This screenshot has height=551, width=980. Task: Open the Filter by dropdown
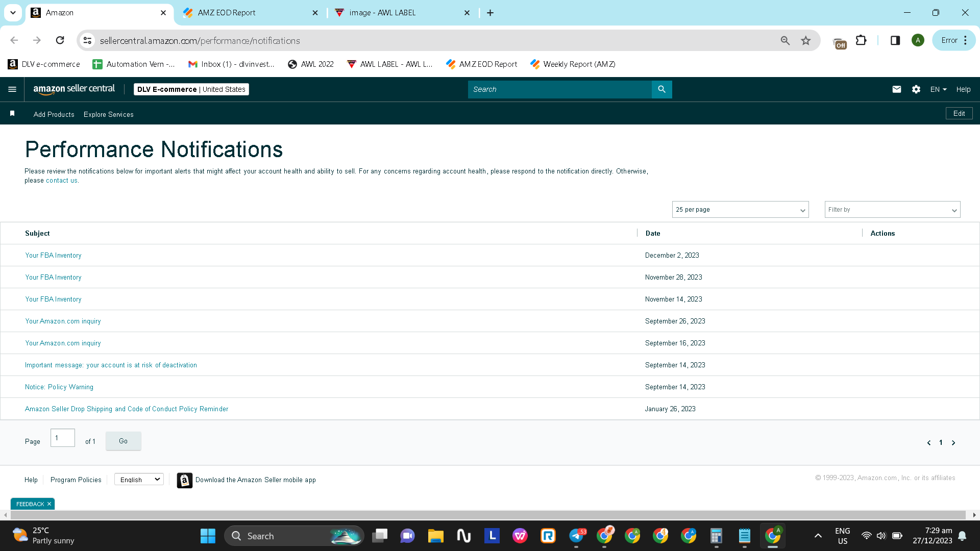point(892,210)
